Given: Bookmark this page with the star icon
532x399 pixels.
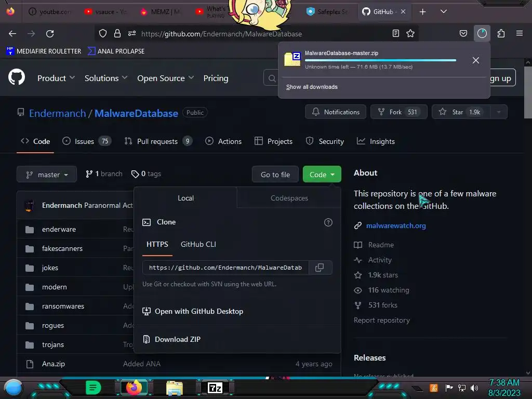Looking at the screenshot, I should 410,33.
